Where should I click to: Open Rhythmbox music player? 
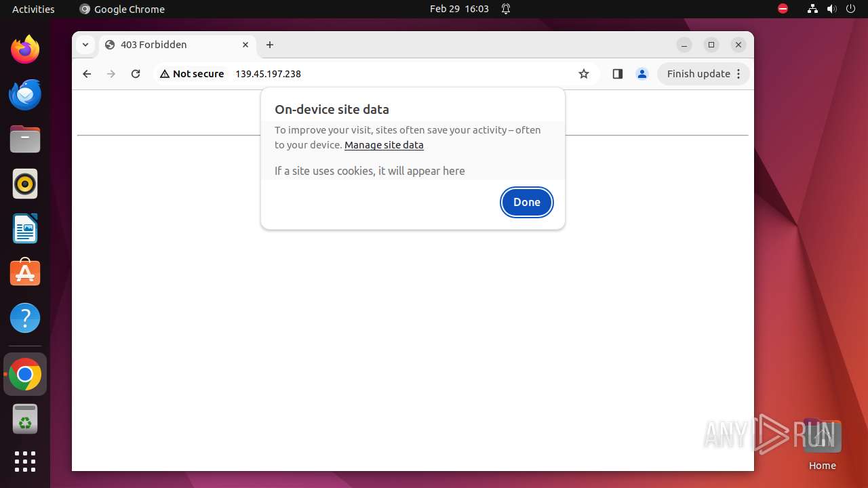click(x=25, y=184)
